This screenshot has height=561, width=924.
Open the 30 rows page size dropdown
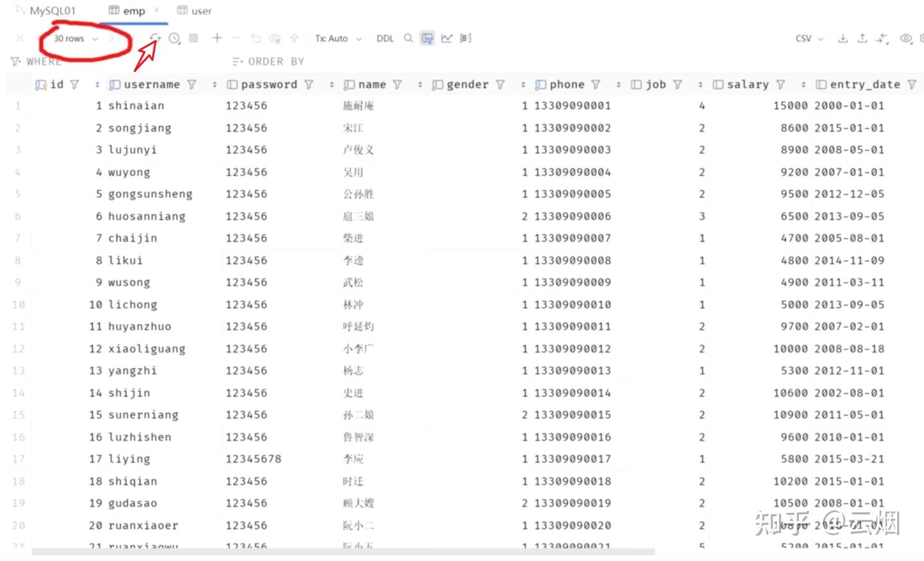(x=73, y=39)
